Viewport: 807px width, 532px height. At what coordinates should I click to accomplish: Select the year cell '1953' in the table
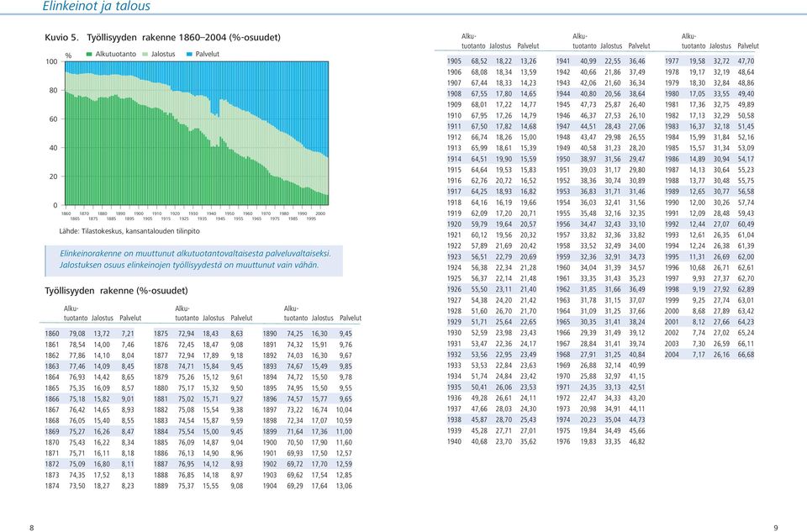(563, 192)
